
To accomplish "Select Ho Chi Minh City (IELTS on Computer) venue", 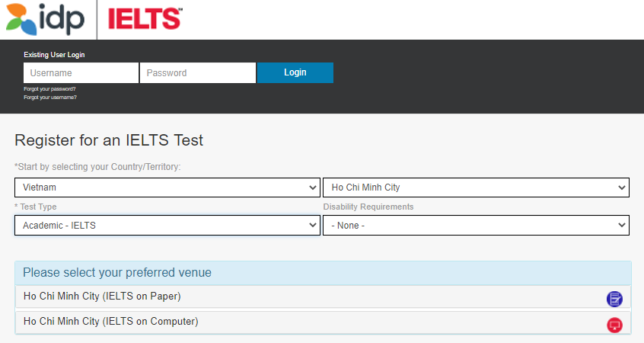I will 323,322.
